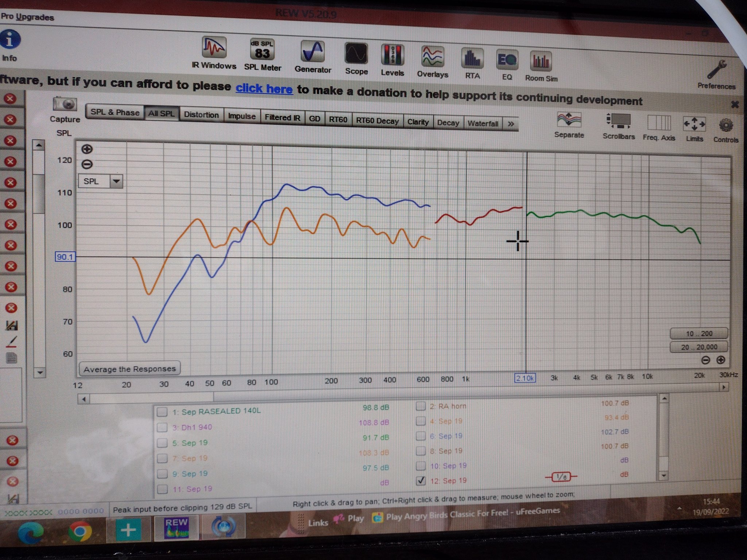
Task: Set range to 20 .. 20,000
Action: (698, 347)
